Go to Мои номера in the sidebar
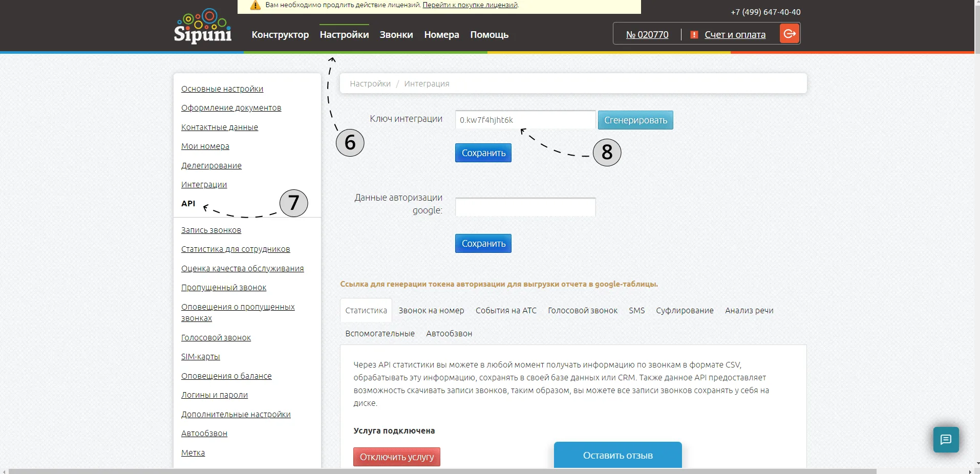 pos(205,146)
